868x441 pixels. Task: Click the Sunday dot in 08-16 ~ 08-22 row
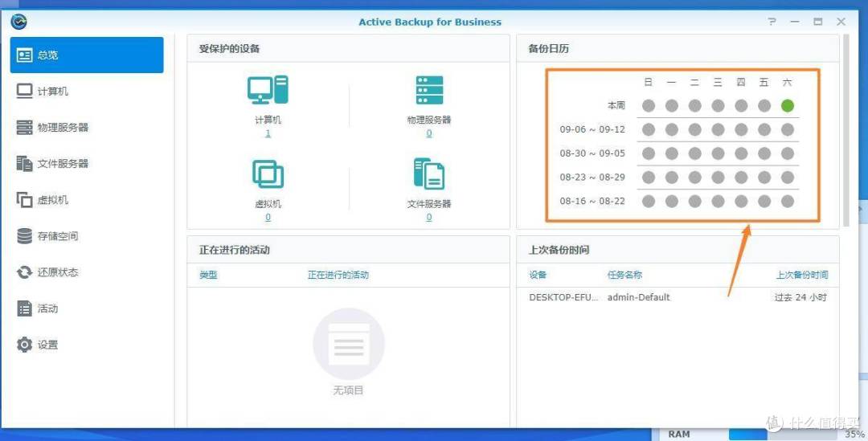[649, 201]
